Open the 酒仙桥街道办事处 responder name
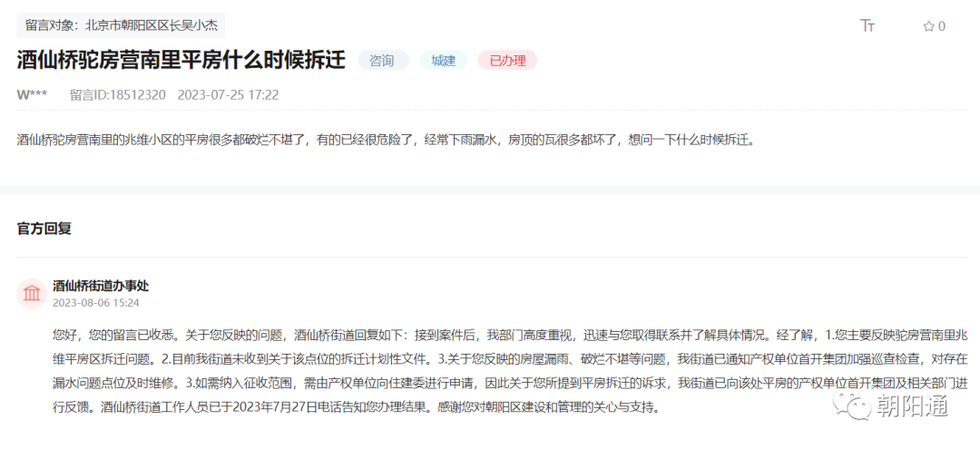 100,285
